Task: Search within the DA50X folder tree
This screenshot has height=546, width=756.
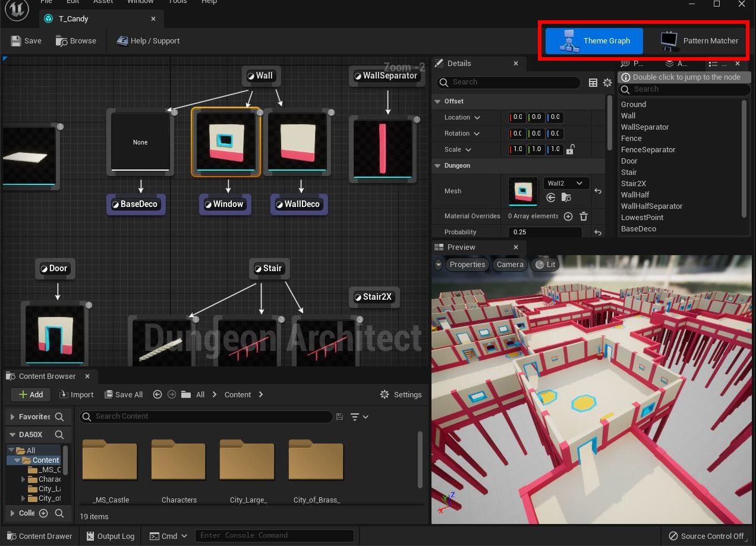Action: [59, 435]
